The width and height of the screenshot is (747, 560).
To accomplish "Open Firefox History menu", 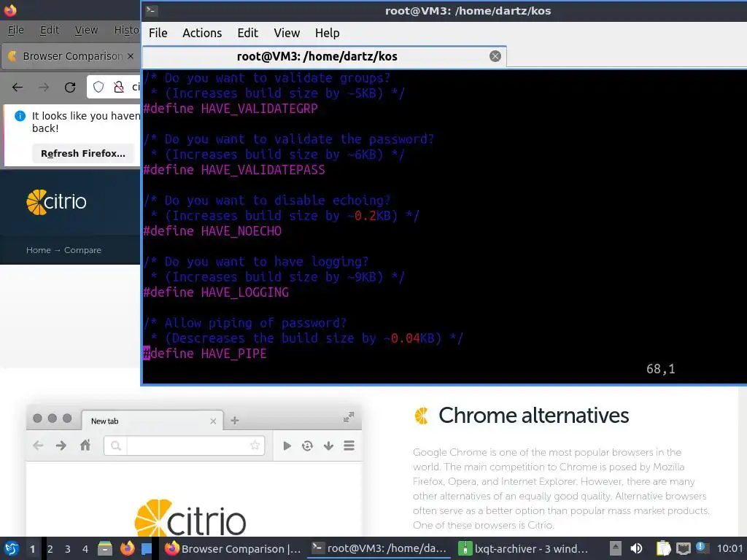I will [x=126, y=30].
